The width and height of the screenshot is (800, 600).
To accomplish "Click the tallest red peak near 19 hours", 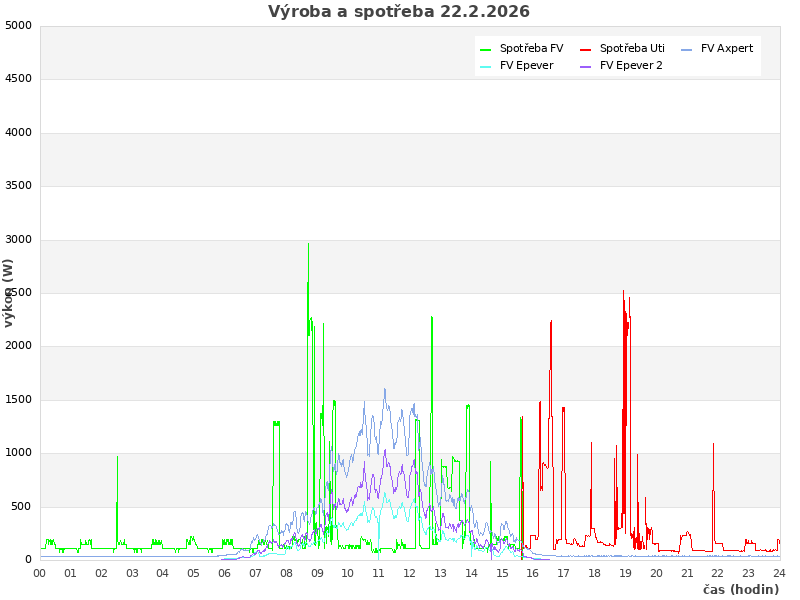I will point(623,293).
